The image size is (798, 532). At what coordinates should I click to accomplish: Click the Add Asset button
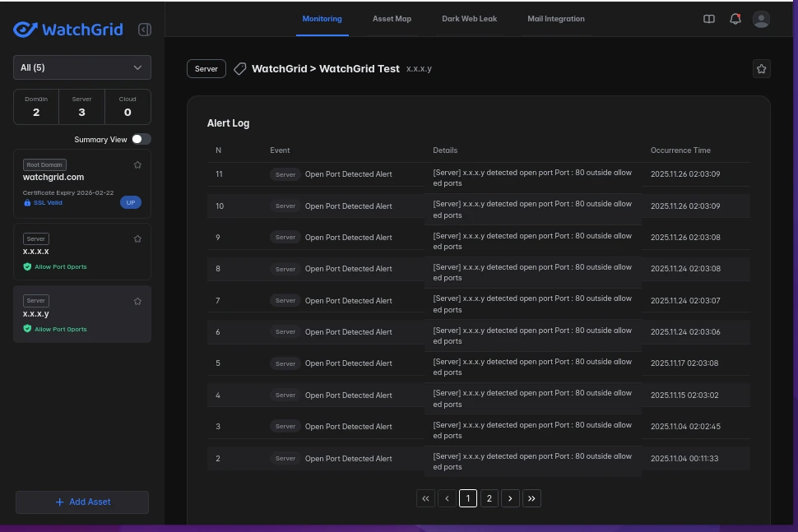[x=82, y=502]
